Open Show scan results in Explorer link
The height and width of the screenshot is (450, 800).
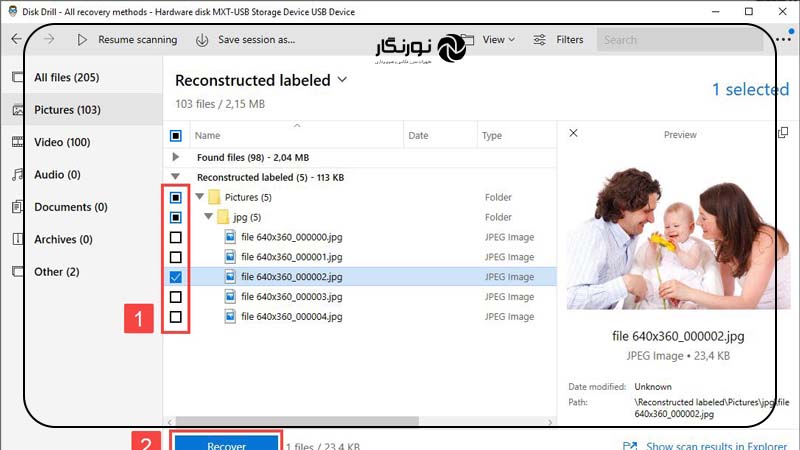[716, 445]
